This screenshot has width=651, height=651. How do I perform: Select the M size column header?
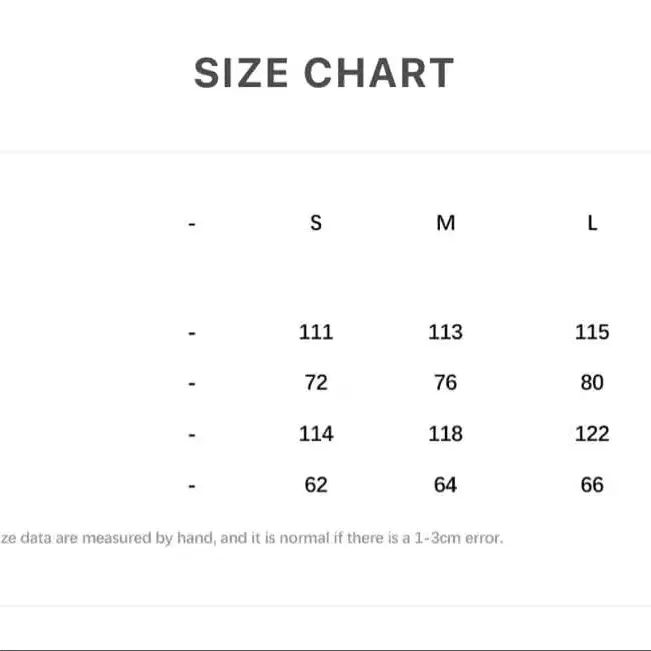[446, 223]
